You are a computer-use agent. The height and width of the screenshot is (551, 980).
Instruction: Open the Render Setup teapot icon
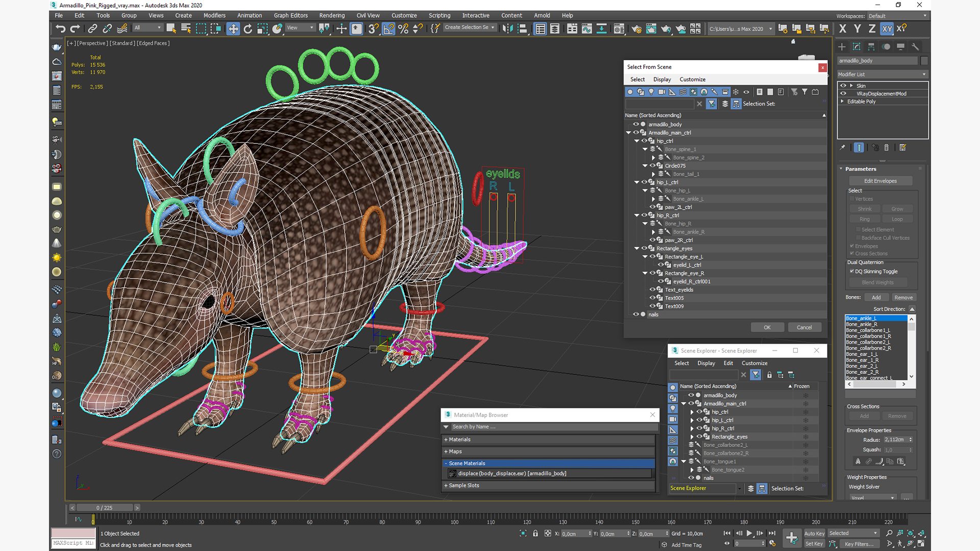pos(636,29)
